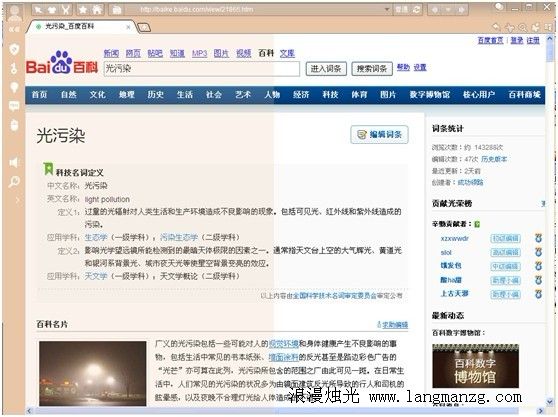The width and height of the screenshot is (558, 417).
Task: Open the 百科数字博物馆 thumbnail image
Action: click(475, 366)
